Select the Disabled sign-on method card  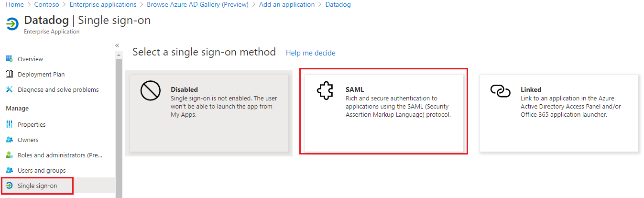(209, 113)
